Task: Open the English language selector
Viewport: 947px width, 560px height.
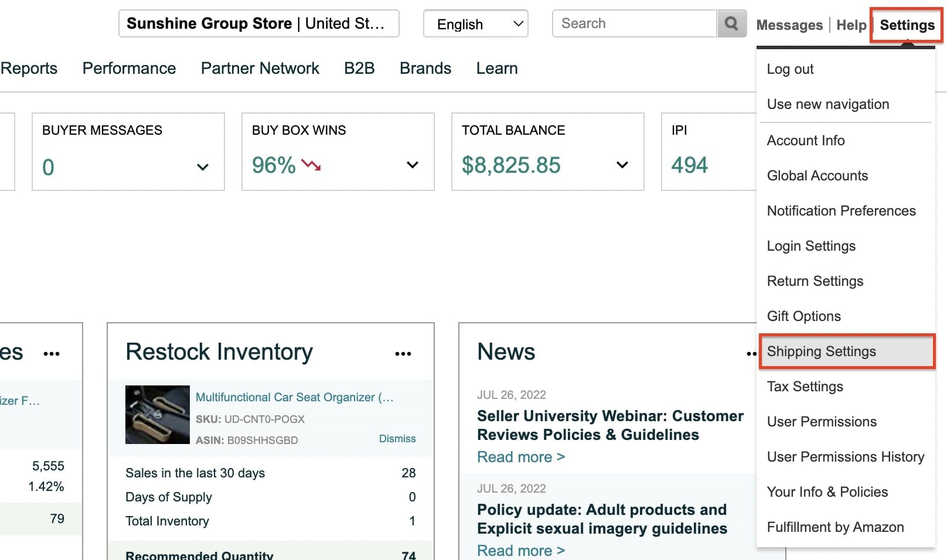Action: pos(475,23)
